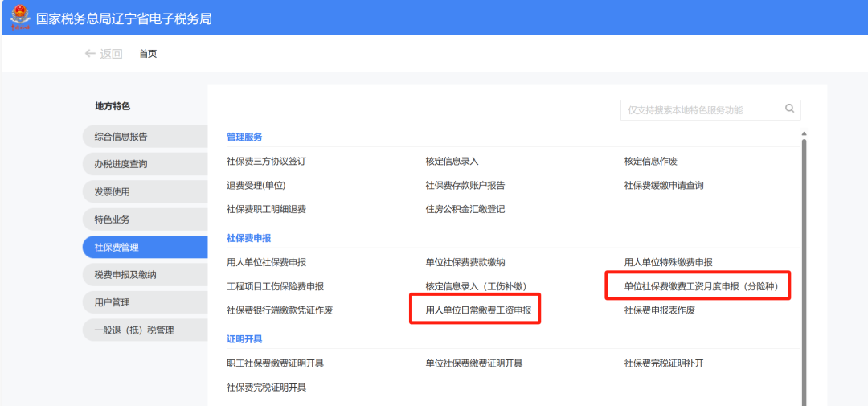Click the vertical scrollbar in service list

click(804, 265)
